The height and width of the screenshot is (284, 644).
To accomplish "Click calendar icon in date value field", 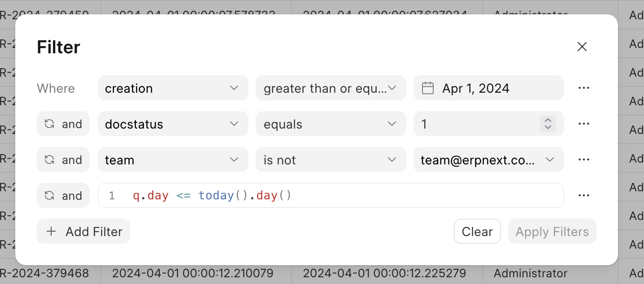I will coord(428,88).
